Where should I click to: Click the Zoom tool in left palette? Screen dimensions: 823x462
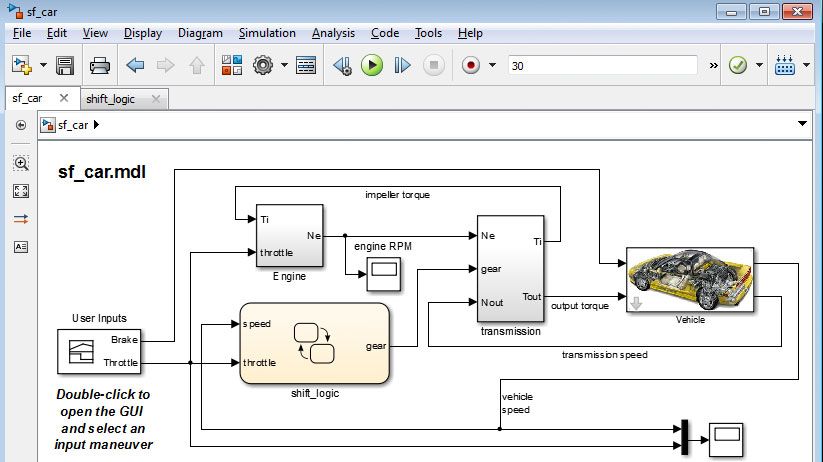click(x=21, y=162)
